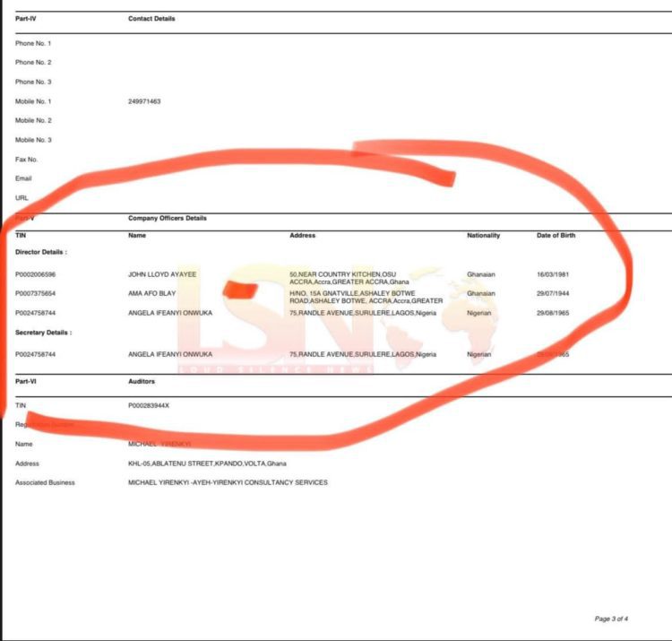Click 'Nigerian' in the secretary row

click(478, 355)
